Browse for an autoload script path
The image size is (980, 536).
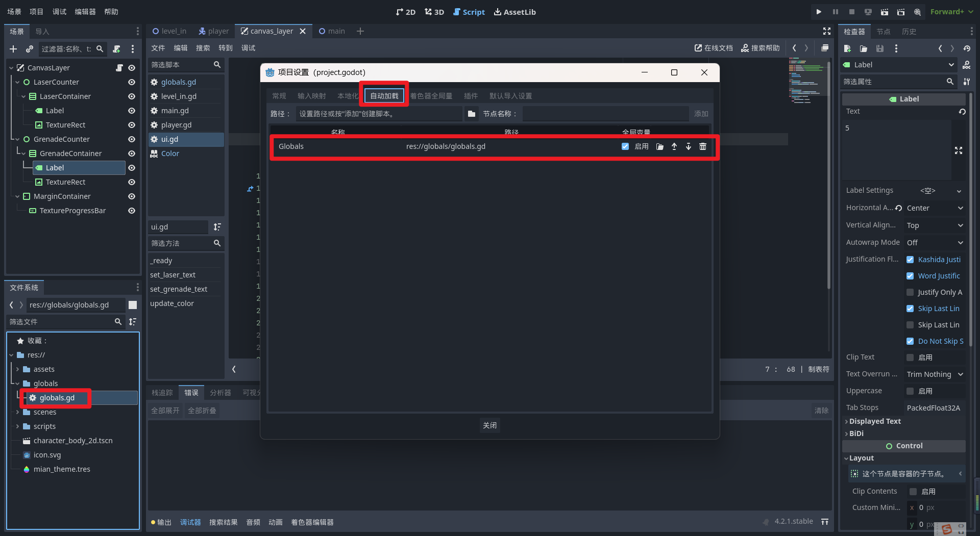pos(472,114)
